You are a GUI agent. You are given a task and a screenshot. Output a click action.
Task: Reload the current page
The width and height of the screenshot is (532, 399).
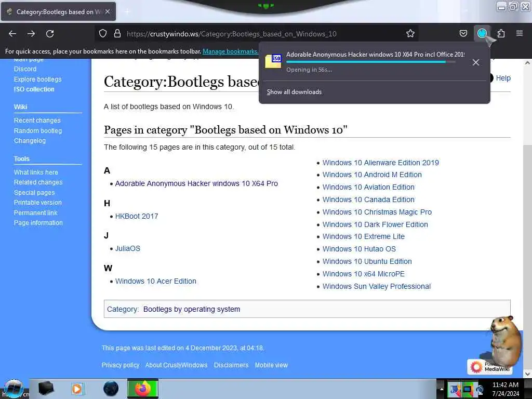(50, 34)
